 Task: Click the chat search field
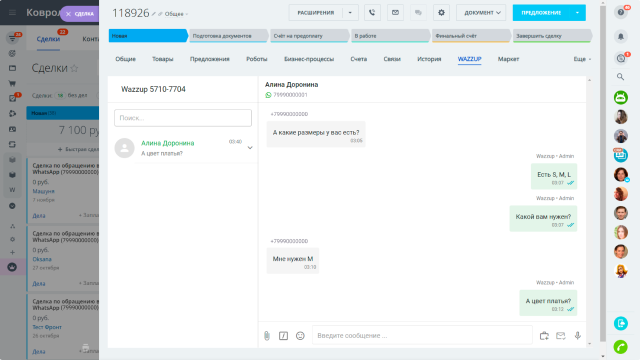pos(183,118)
